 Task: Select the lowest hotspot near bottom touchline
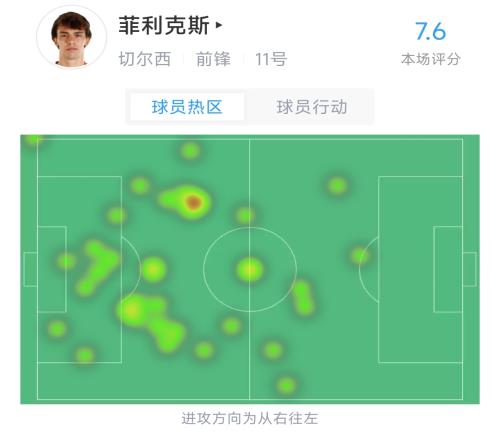tap(286, 385)
